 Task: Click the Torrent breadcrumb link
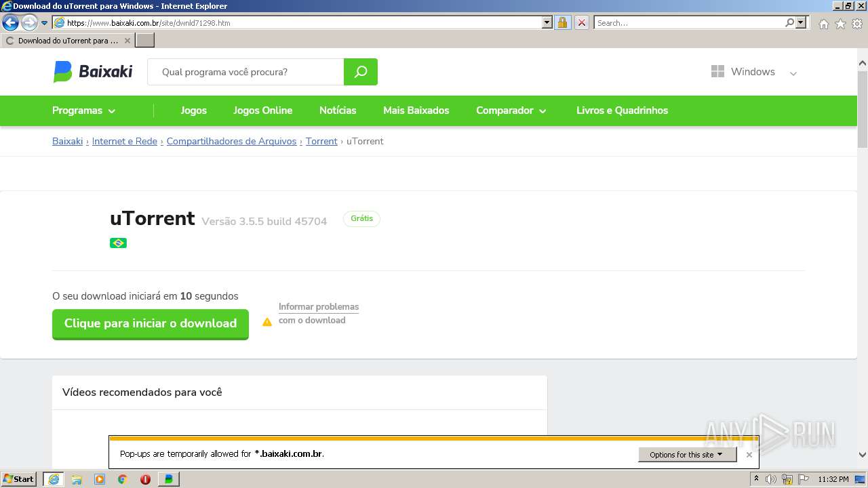pos(321,141)
